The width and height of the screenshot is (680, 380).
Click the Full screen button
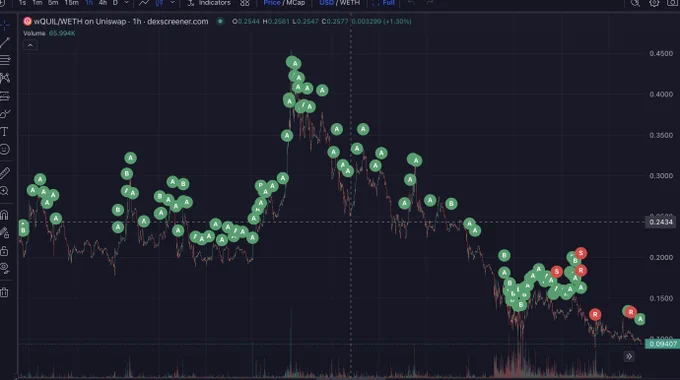click(384, 3)
